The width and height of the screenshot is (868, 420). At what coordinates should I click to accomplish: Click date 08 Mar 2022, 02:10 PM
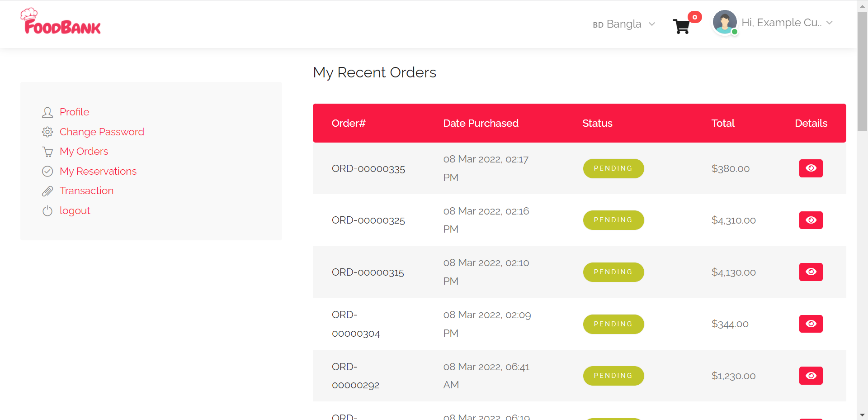[486, 272]
